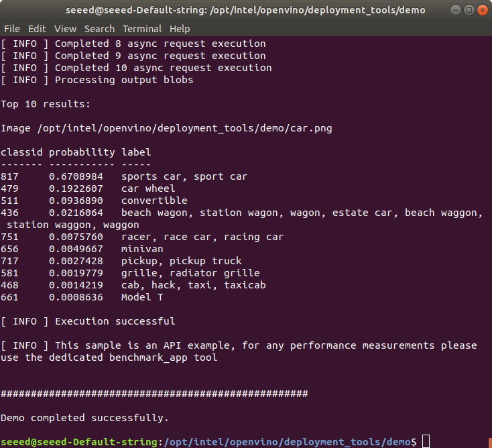The height and width of the screenshot is (448, 492).
Task: Click the 'sports car, sport car' label
Action: 184,176
